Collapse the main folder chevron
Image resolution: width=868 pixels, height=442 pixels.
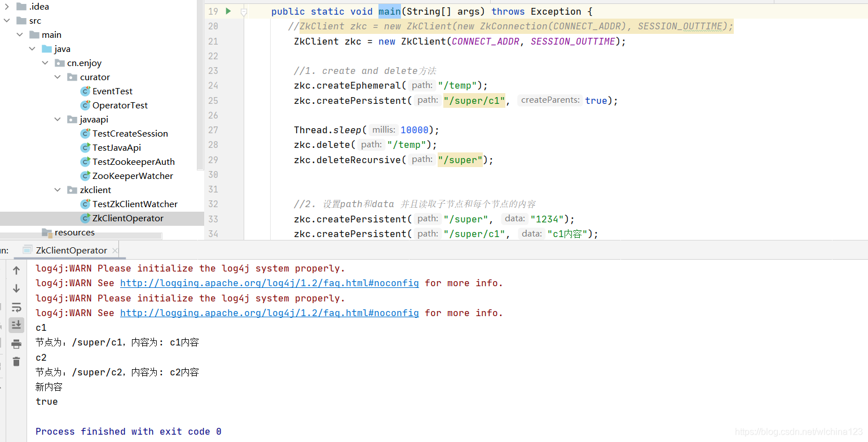[20, 34]
